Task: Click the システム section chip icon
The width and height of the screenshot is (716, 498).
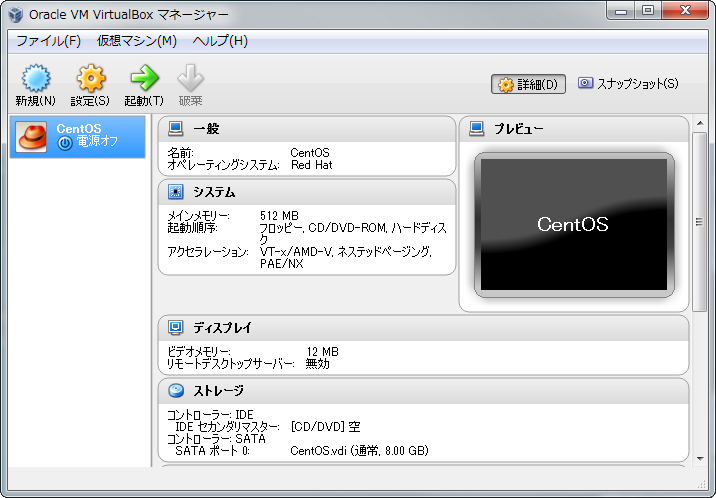Action: point(175,192)
